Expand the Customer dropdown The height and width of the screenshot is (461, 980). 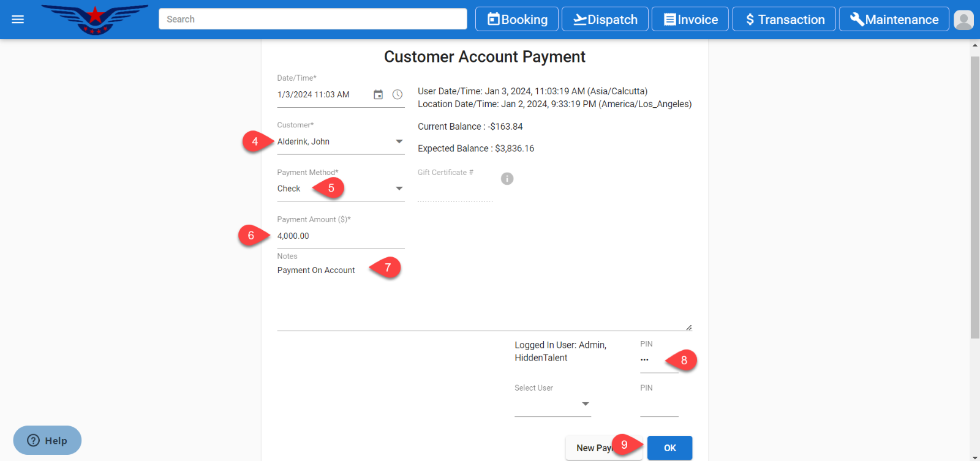399,141
